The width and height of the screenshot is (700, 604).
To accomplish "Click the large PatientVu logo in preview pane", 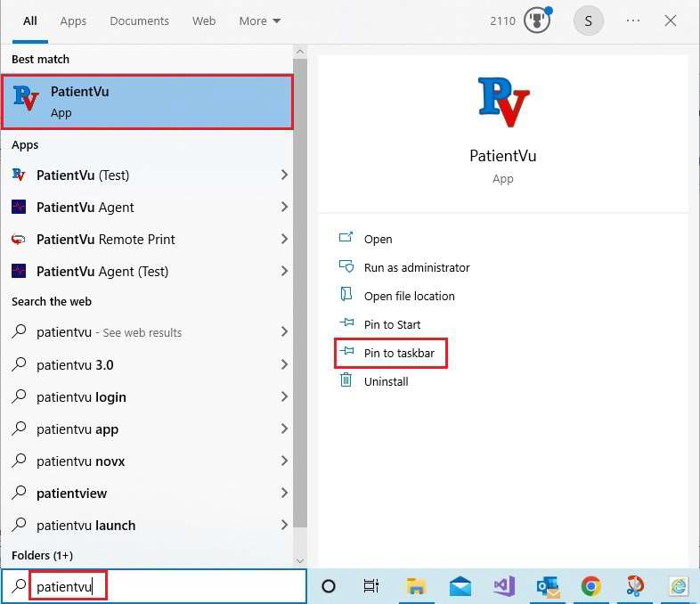I will (503, 102).
